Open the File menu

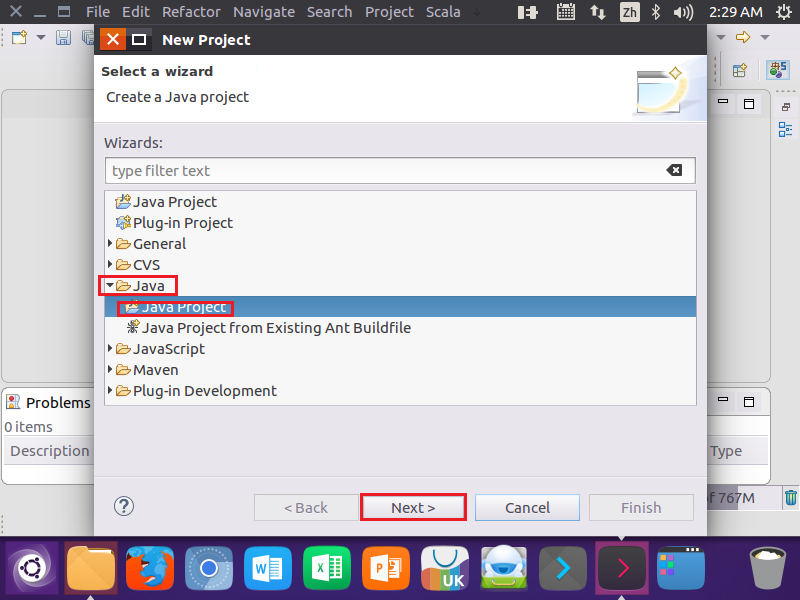[98, 12]
